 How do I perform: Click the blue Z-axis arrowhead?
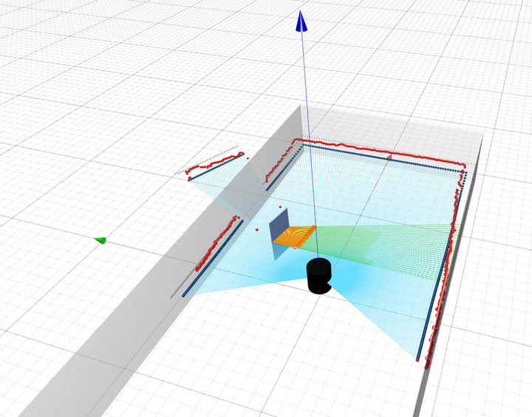(x=301, y=22)
